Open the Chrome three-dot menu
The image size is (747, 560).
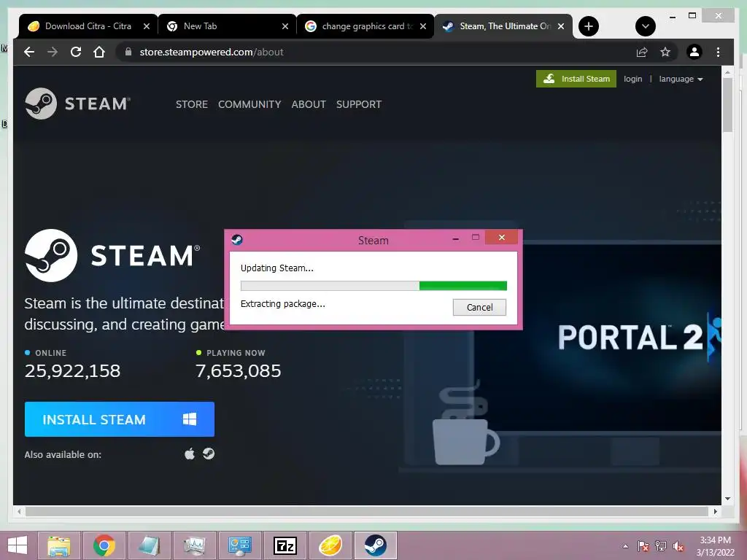click(x=718, y=52)
